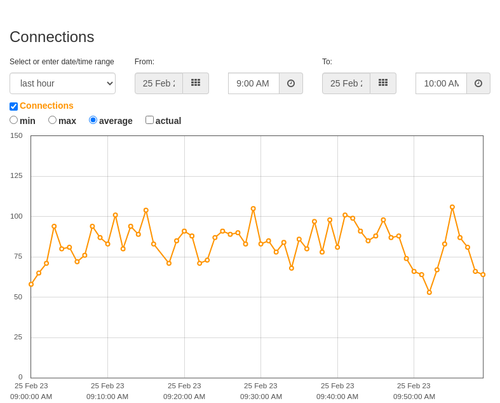The height and width of the screenshot is (403, 500).
Task: Open the To date calendar picker
Action: click(x=383, y=83)
